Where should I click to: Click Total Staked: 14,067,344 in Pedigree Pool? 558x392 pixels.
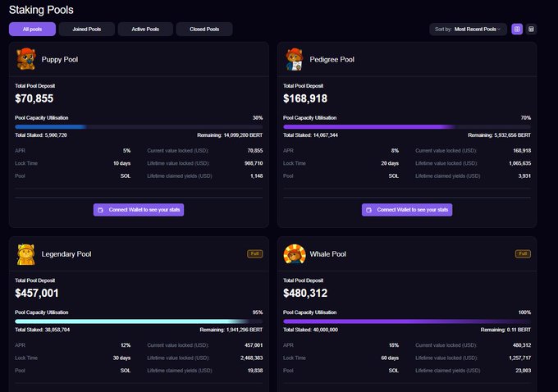[311, 135]
